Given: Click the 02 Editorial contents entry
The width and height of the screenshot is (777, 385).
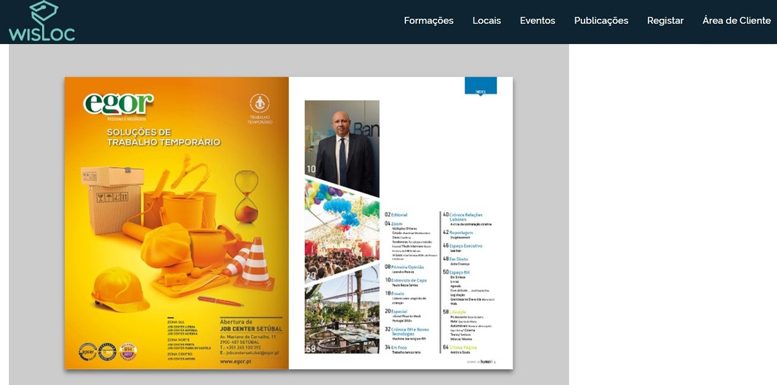Looking at the screenshot, I should tap(396, 215).
